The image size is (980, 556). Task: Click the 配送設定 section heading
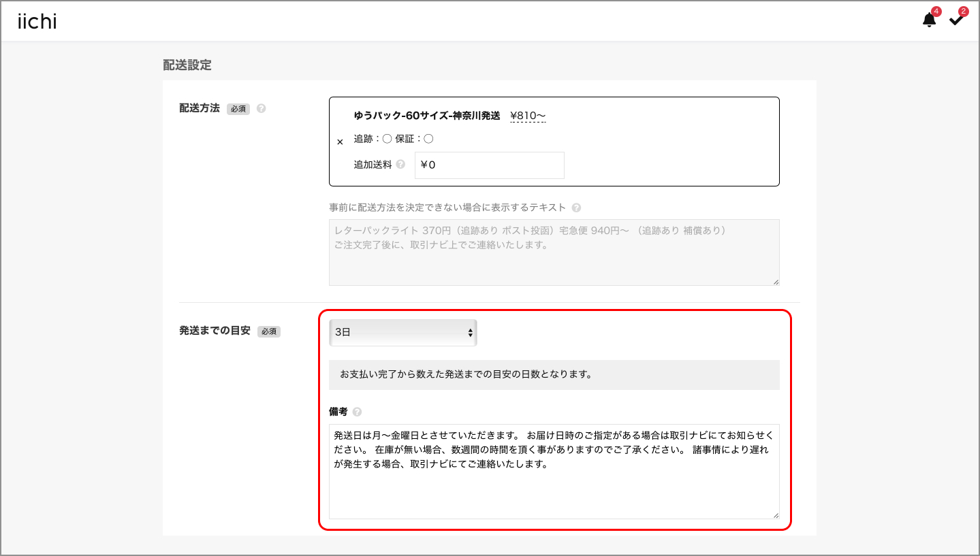click(x=187, y=65)
